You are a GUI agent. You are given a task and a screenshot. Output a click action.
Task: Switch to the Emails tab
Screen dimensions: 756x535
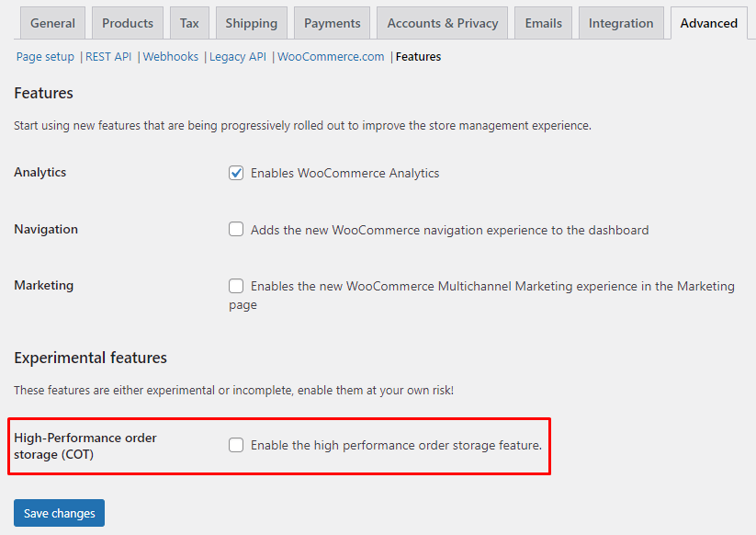point(543,23)
